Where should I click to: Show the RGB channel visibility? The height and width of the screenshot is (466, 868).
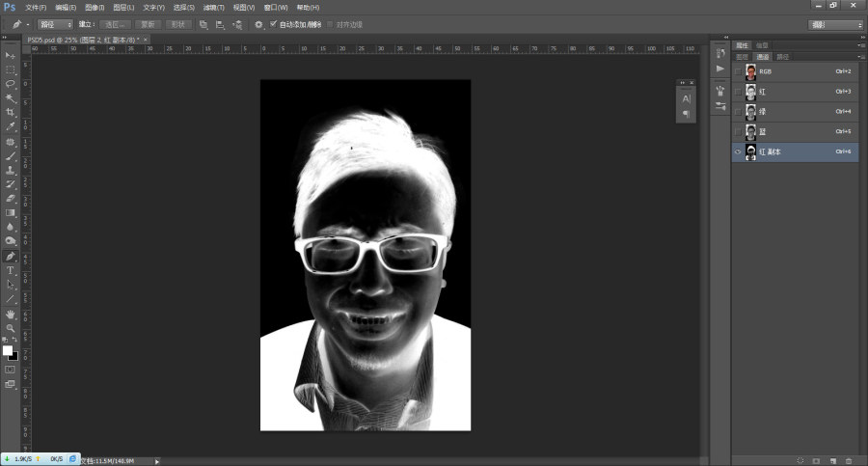tap(739, 71)
